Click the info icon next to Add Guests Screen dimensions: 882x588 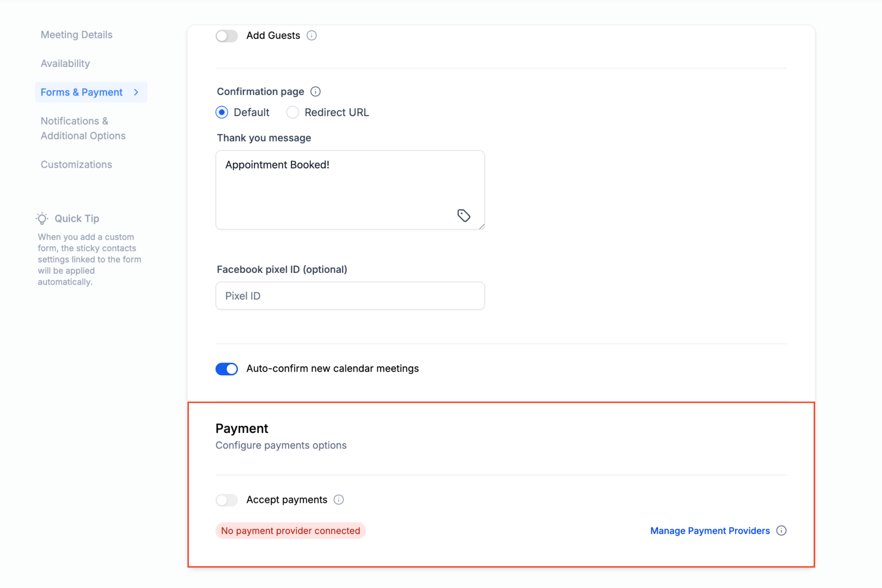point(311,35)
